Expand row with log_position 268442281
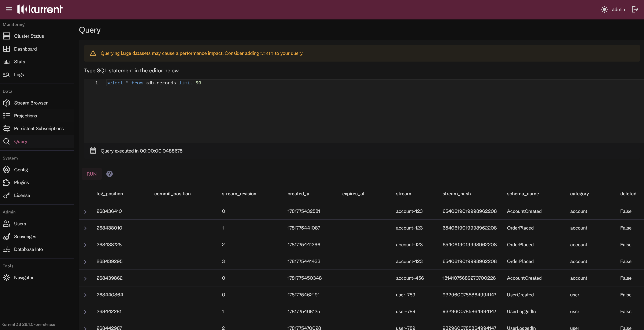 85,312
